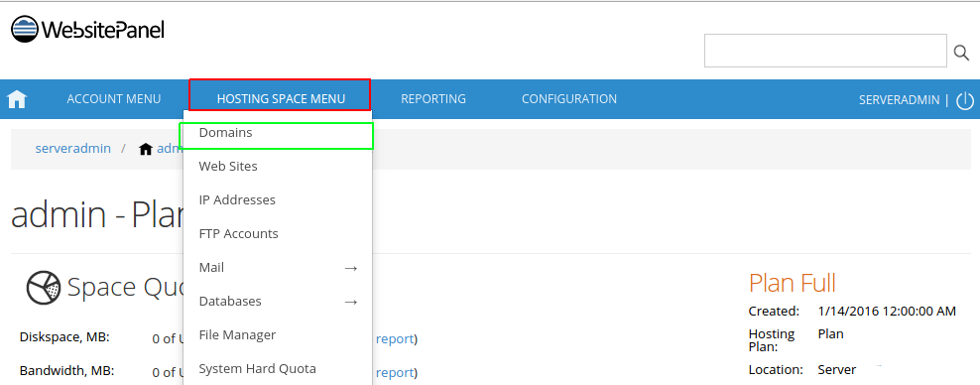The width and height of the screenshot is (980, 385).
Task: Choose FTP Accounts menu entry
Action: coord(278,234)
